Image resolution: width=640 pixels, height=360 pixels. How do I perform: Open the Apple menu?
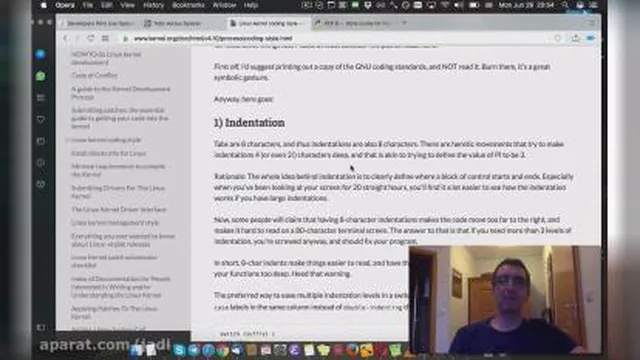44,5
